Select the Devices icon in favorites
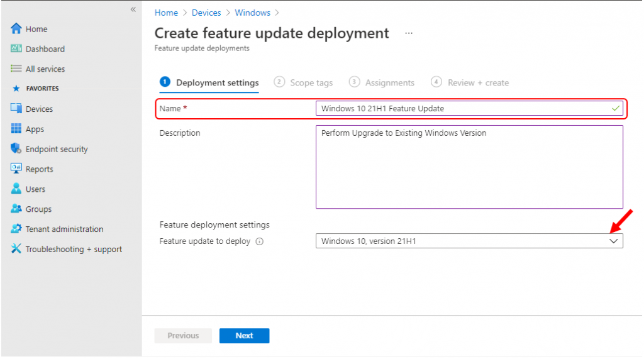This screenshot has height=359, width=644. 16,109
